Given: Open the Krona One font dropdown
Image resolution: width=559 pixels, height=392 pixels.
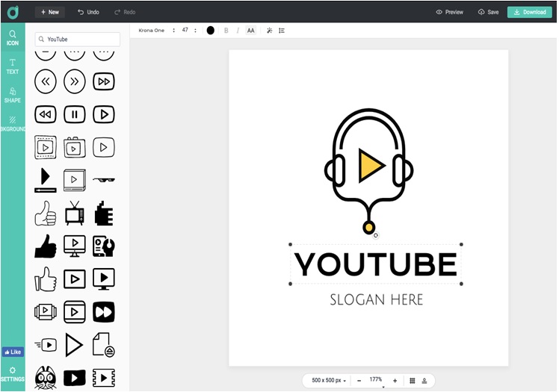Looking at the screenshot, I should (156, 31).
